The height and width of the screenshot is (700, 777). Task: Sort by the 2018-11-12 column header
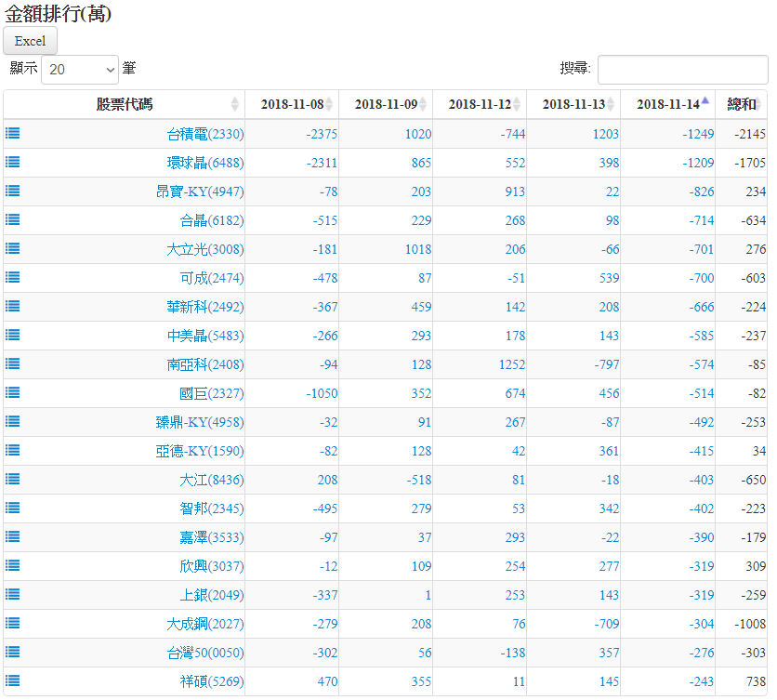480,104
